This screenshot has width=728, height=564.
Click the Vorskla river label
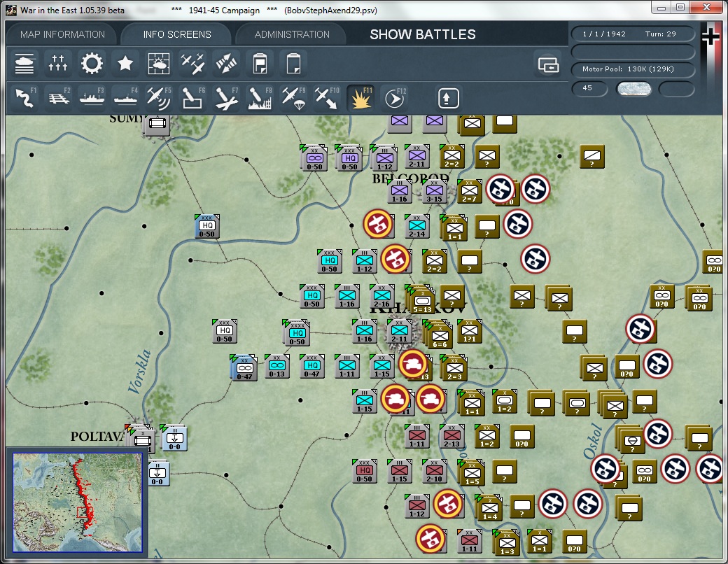tap(140, 372)
